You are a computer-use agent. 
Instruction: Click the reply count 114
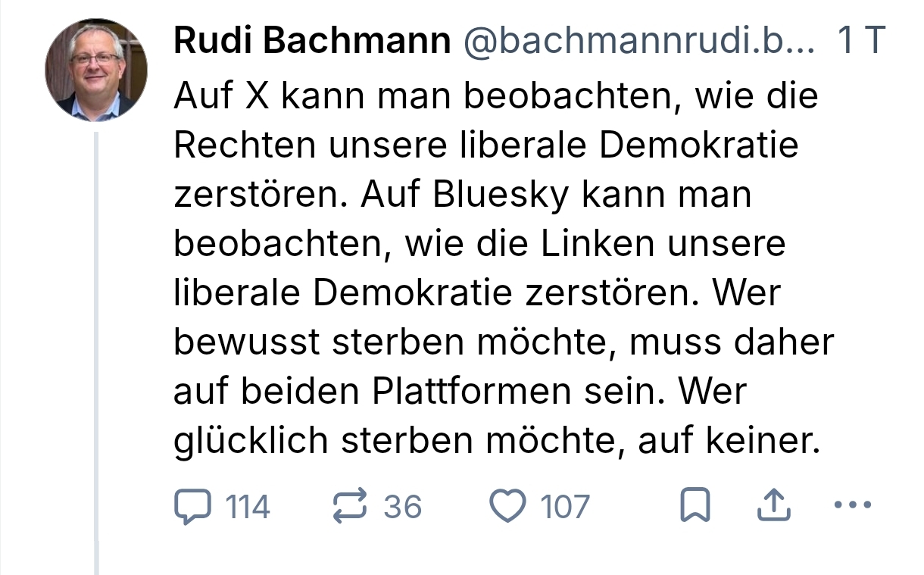pyautogui.click(x=248, y=506)
